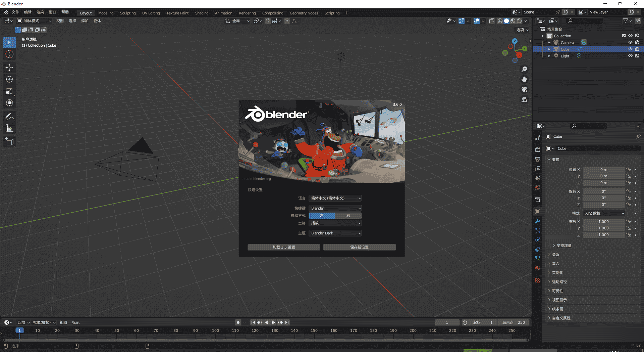Open the theme dropdown Blender Dark
The image size is (644, 352).
coord(335,233)
